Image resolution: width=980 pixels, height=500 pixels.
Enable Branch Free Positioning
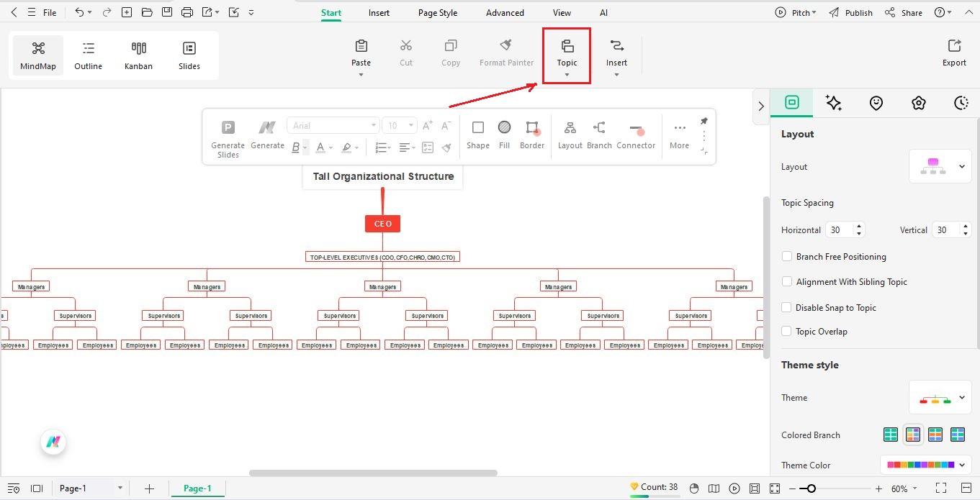(x=787, y=256)
